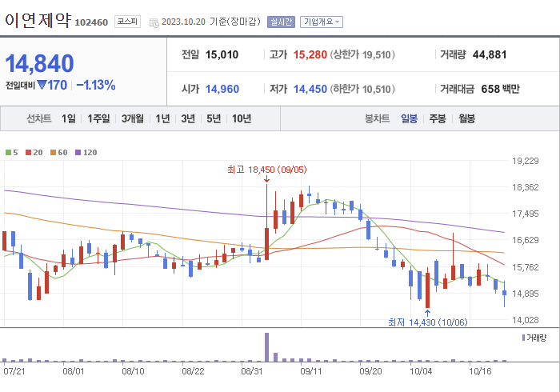Click the red 20-day moving average swatch
Viewport: 560px width, 392px height.
point(28,153)
